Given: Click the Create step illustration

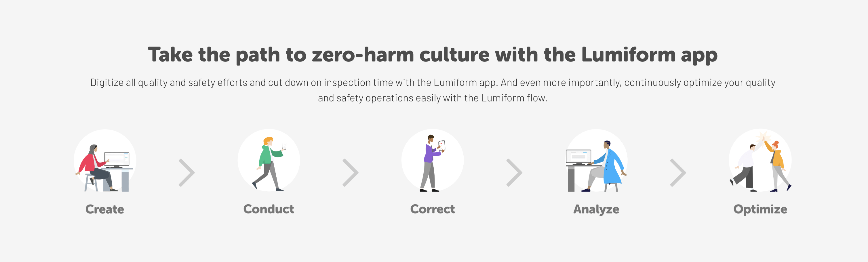Looking at the screenshot, I should click(x=105, y=160).
